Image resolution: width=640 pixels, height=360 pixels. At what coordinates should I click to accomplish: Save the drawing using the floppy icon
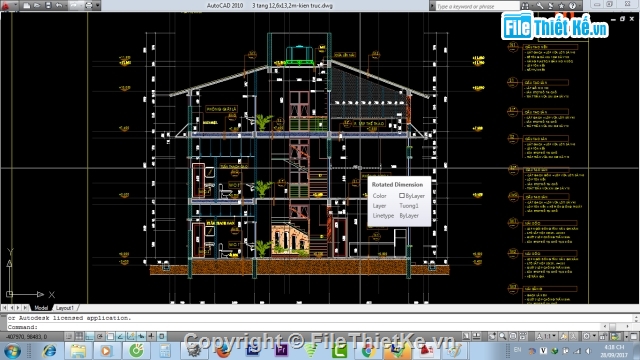48,5
